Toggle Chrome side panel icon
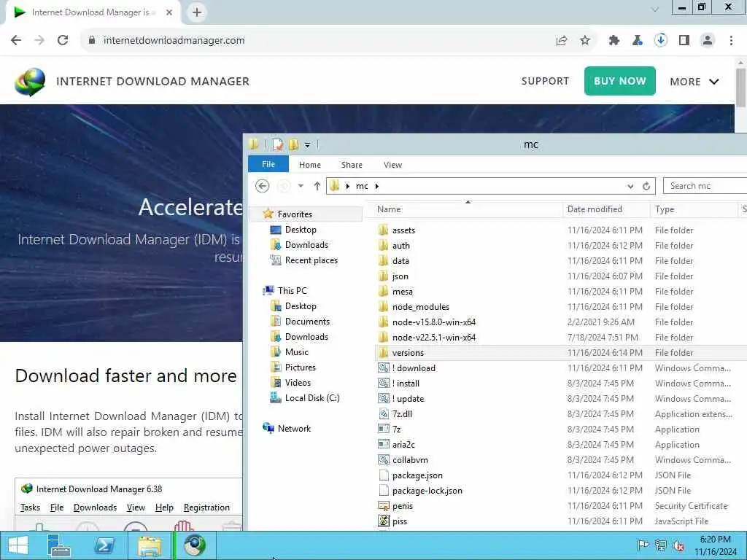 click(684, 41)
